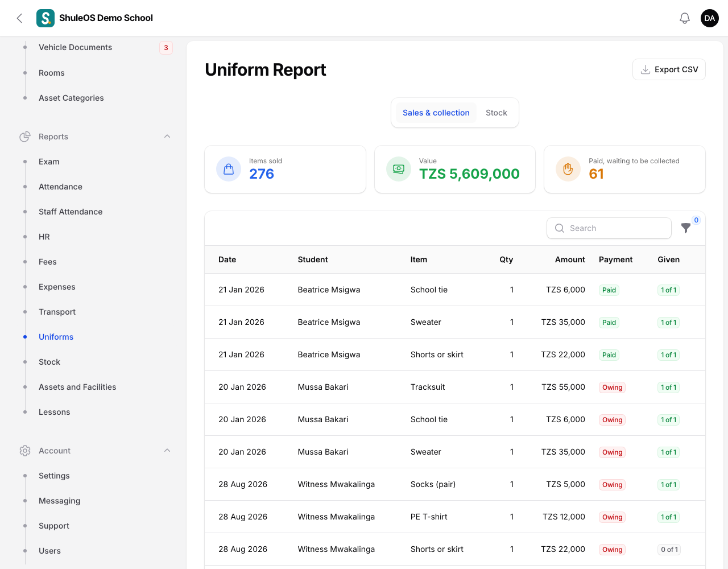View the Expenses report
The image size is (728, 569).
57,287
